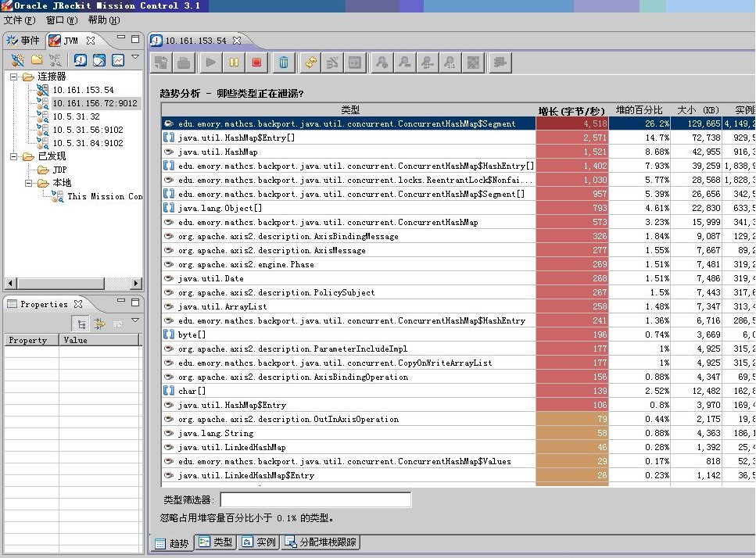Click the tree layout icon beside the folder icon
The image size is (756, 558).
[x=55, y=59]
